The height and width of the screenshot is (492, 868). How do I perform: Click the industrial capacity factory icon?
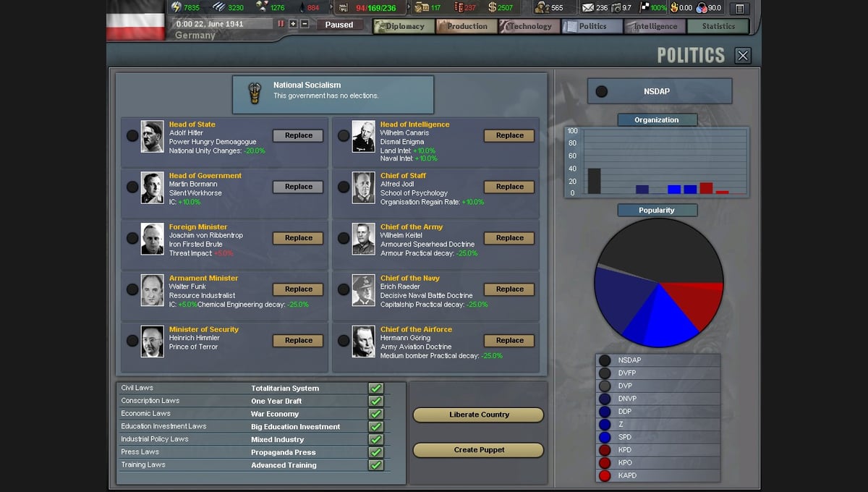pos(343,8)
